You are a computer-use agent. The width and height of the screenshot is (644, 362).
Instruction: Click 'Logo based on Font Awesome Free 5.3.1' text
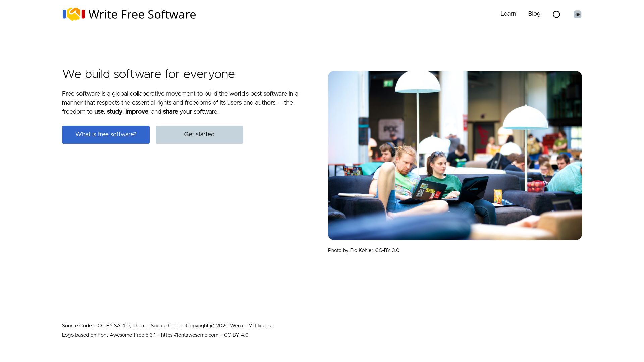[x=109, y=335]
